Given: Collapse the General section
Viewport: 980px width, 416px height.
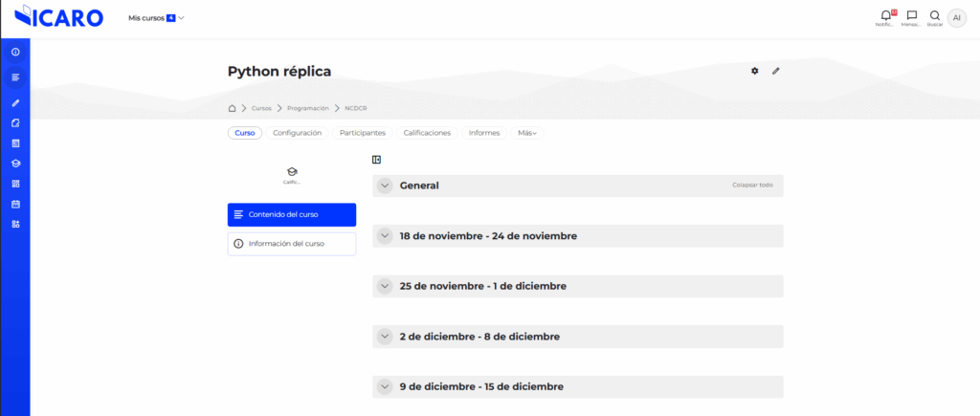Looking at the screenshot, I should point(385,186).
